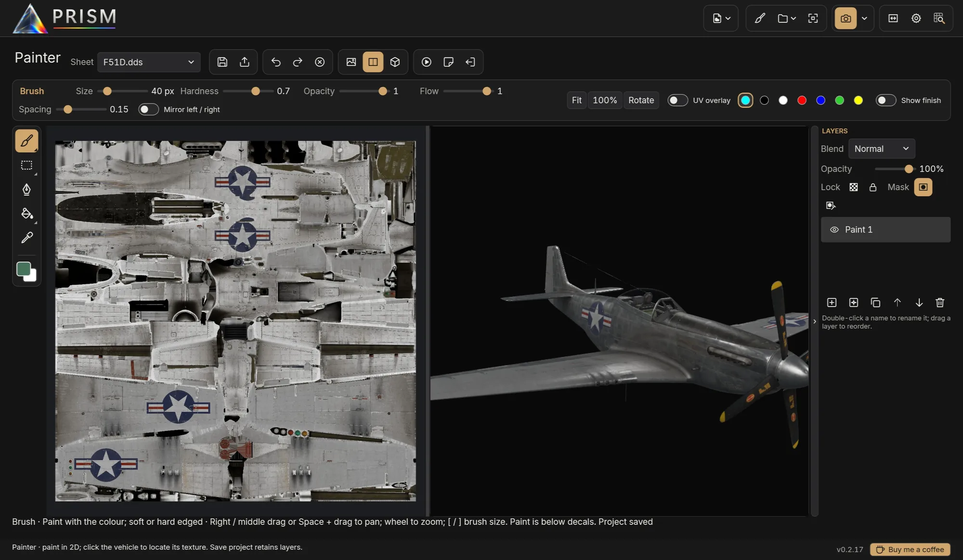Click the Fit view button

pyautogui.click(x=576, y=100)
